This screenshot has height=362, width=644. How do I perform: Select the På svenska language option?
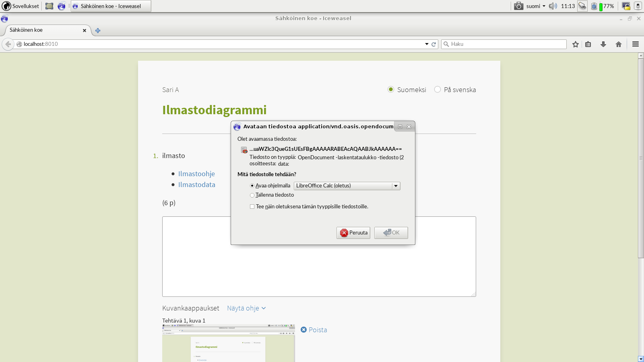coord(438,90)
